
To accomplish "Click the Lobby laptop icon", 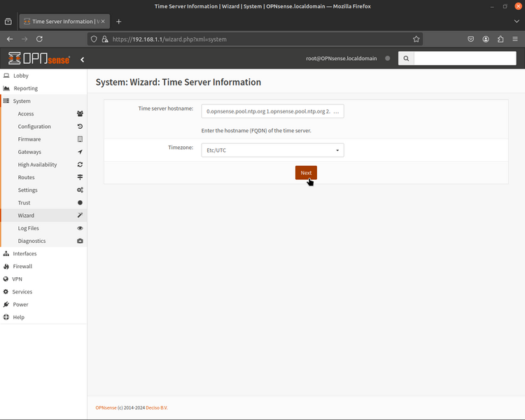I will tap(6, 76).
